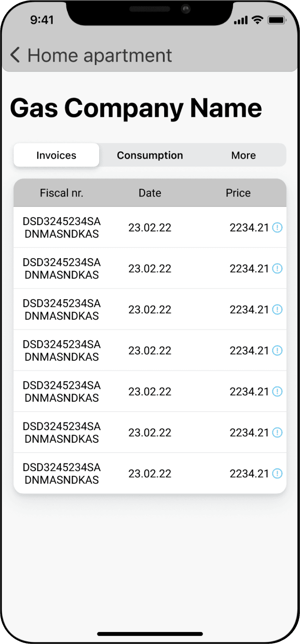Switch to the Consumption tab
Image resolution: width=300 pixels, height=644 pixels.
point(150,155)
